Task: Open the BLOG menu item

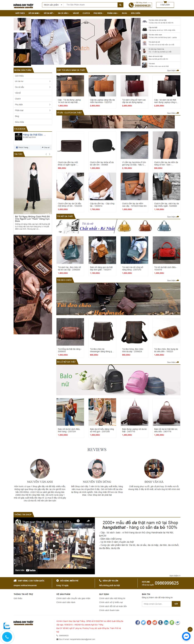Action: 124,13
